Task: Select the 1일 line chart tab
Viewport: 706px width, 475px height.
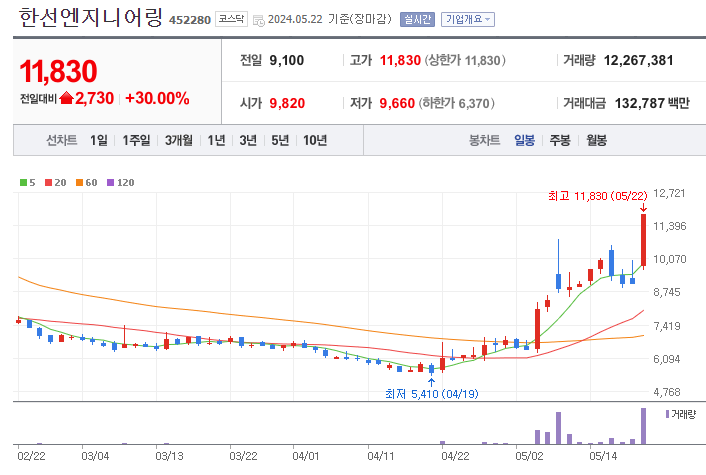Action: click(99, 140)
